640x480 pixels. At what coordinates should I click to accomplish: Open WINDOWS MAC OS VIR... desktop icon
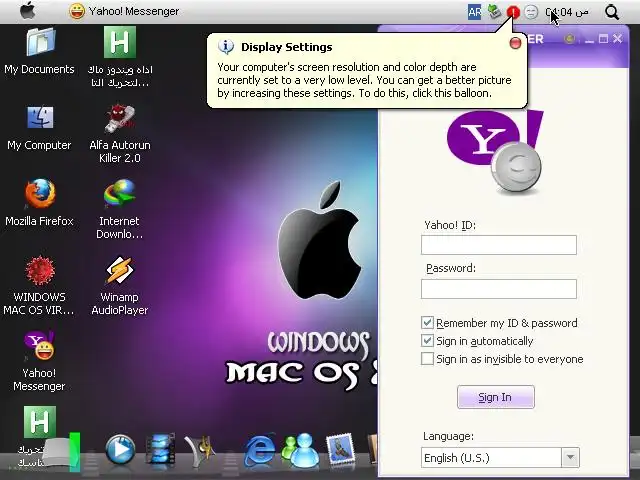pyautogui.click(x=40, y=286)
